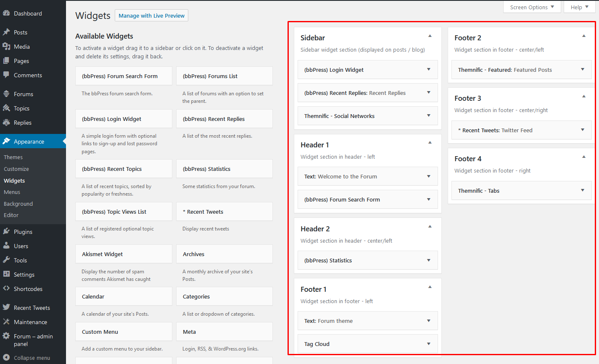Click the Comments speech bubble icon
Viewport: 599px width, 364px height.
6,75
